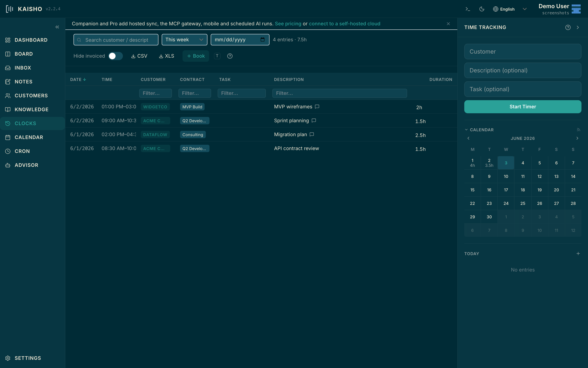Open note icon on Migration plan row
Viewport: 588px width, 368px height.
pyautogui.click(x=312, y=134)
